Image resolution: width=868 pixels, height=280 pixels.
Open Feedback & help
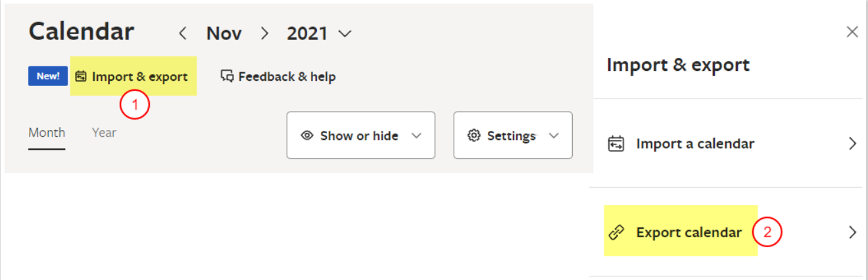pyautogui.click(x=287, y=77)
